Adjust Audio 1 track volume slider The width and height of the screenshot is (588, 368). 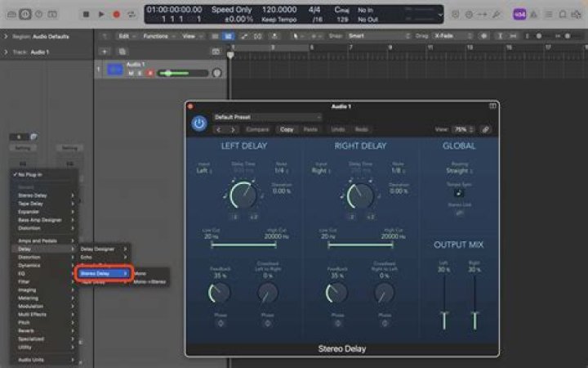183,73
